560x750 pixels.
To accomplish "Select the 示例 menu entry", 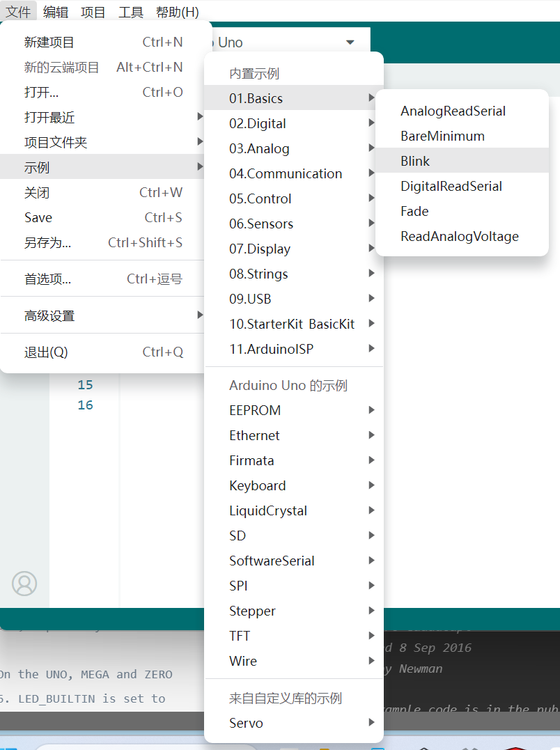I will pyautogui.click(x=102, y=167).
